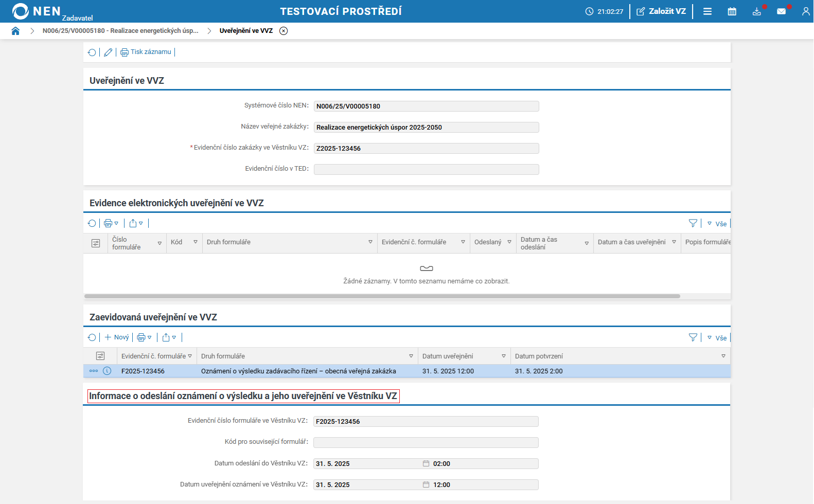The width and height of the screenshot is (814, 504).
Task: Expand Vše dropdown in Zaevidovaná uveřejnění
Action: click(717, 338)
